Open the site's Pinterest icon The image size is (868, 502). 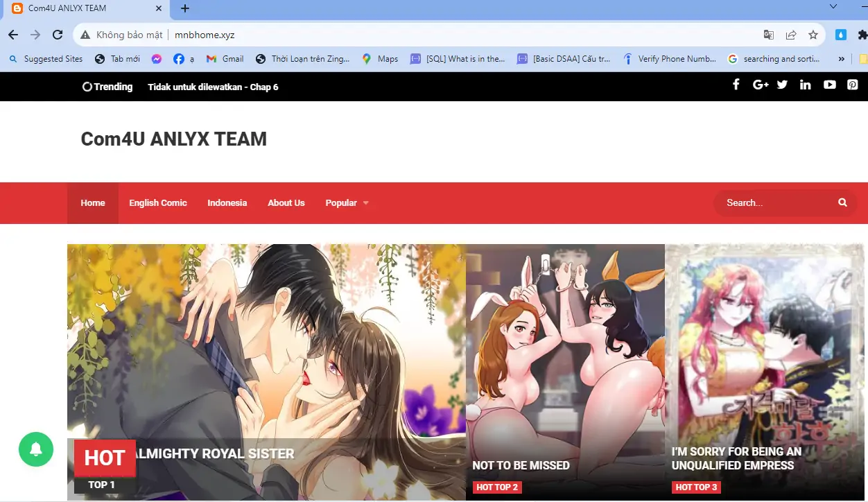point(853,85)
